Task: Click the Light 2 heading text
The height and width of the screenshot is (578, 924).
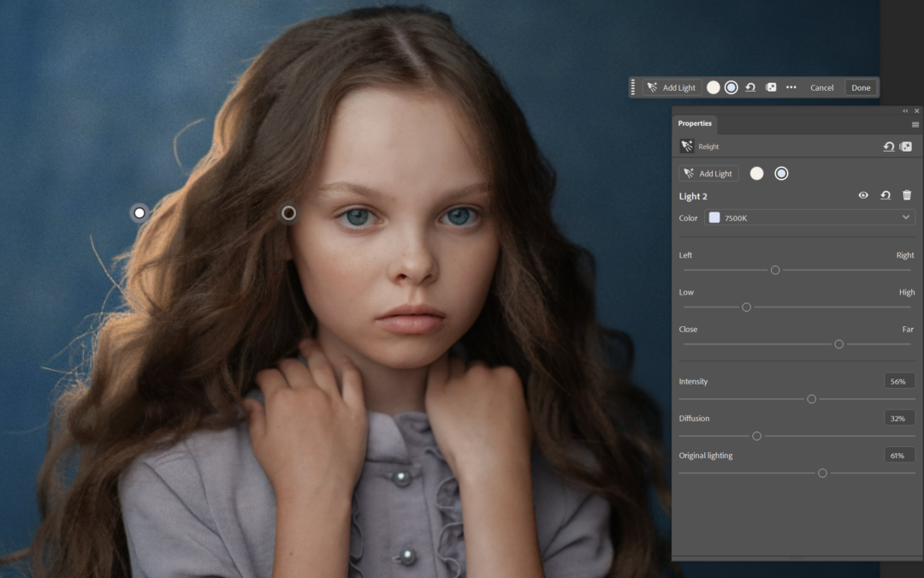Action: coord(693,196)
